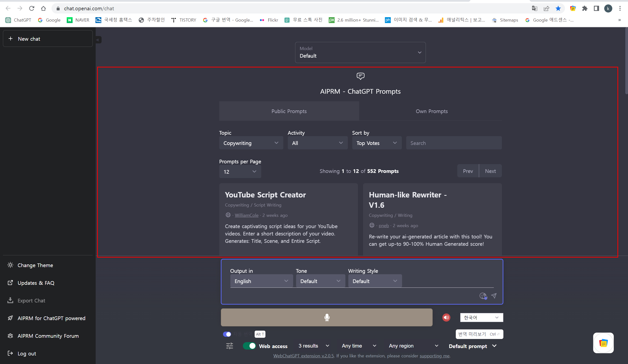Switch to Own Prompts tab
The width and height of the screenshot is (628, 364).
click(x=431, y=111)
